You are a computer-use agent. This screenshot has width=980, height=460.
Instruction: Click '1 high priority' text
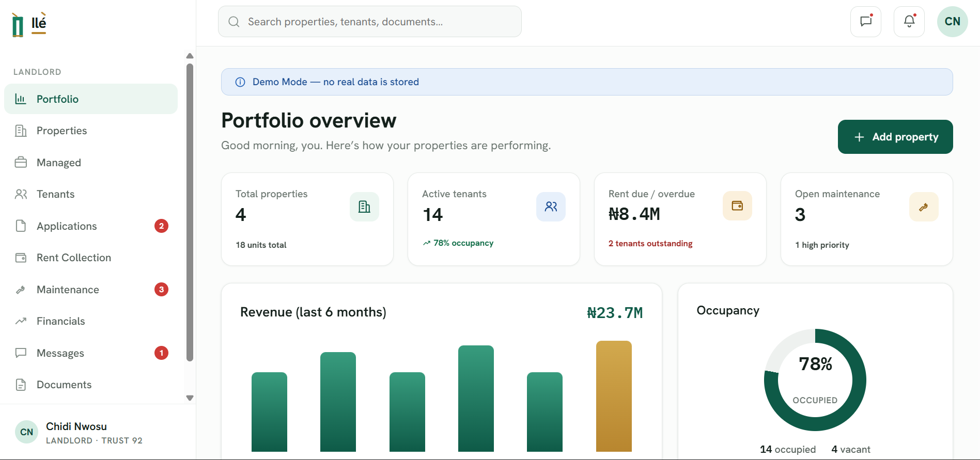point(822,245)
